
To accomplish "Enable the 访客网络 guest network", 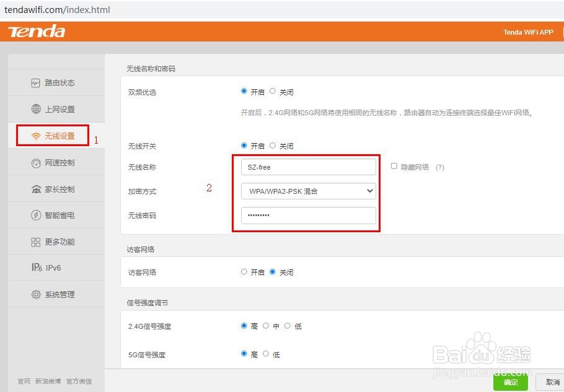I will [x=244, y=272].
